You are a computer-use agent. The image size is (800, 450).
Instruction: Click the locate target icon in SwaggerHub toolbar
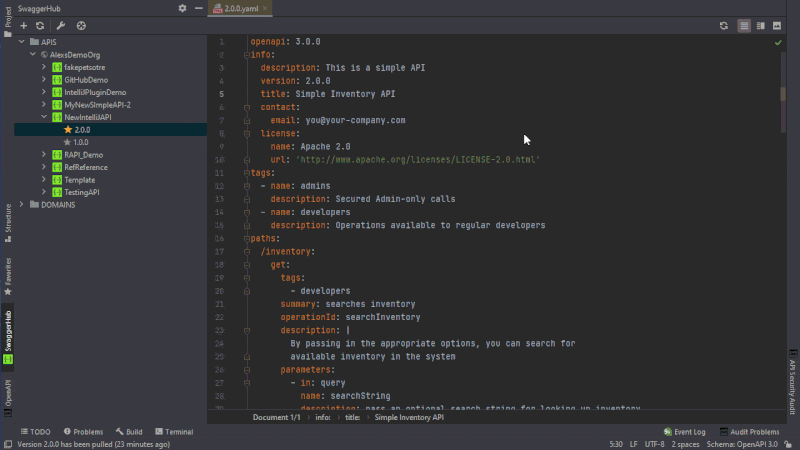81,26
